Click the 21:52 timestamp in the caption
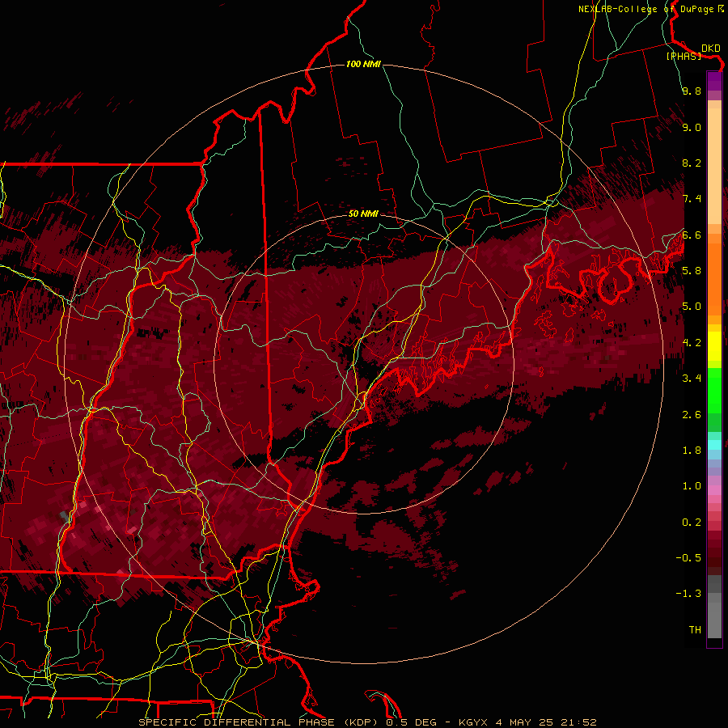Screen dimensions: 728x728 [579, 722]
